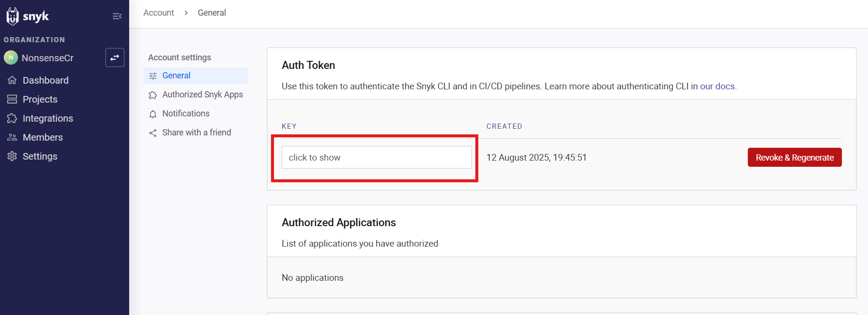Go to Integrations in the sidebar

[48, 118]
